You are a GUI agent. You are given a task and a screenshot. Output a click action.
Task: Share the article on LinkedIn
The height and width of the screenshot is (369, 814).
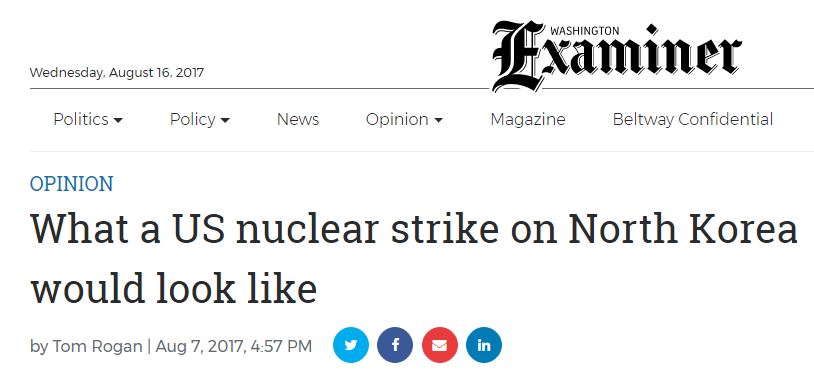[x=484, y=345]
